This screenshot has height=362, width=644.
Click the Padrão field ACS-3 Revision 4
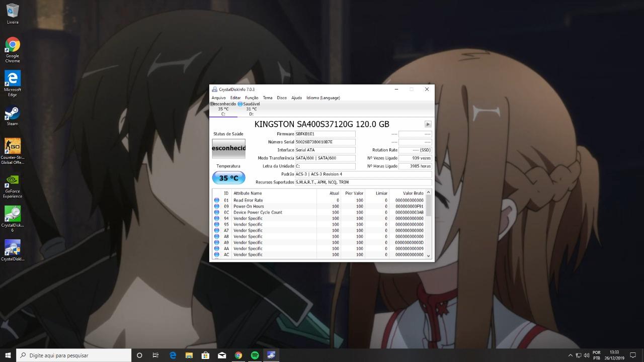click(x=363, y=174)
